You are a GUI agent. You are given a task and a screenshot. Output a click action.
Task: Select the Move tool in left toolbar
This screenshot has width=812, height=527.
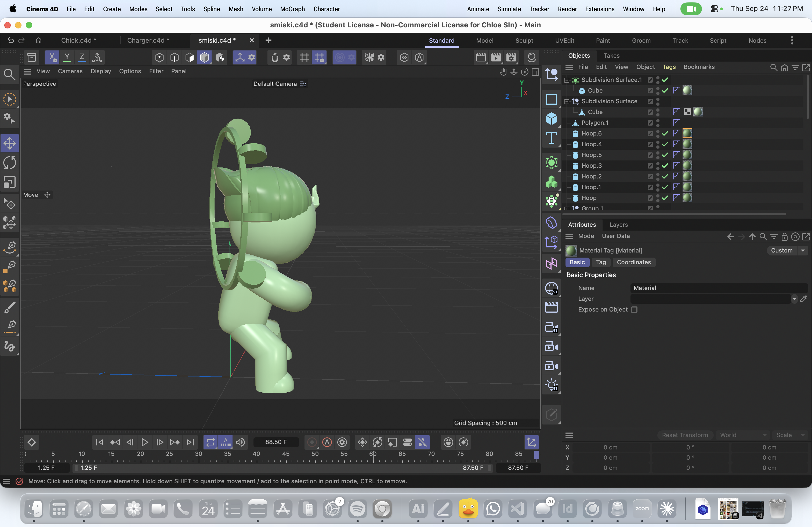(x=10, y=143)
